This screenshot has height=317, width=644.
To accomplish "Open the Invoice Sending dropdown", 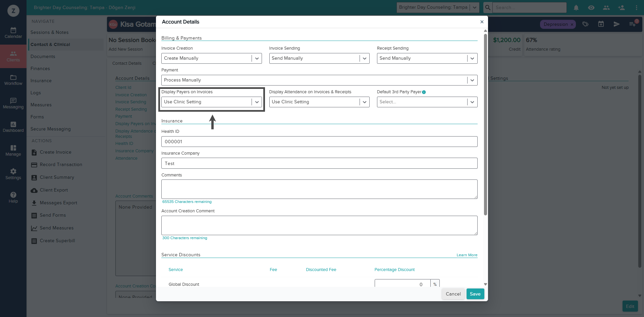I will 319,58.
